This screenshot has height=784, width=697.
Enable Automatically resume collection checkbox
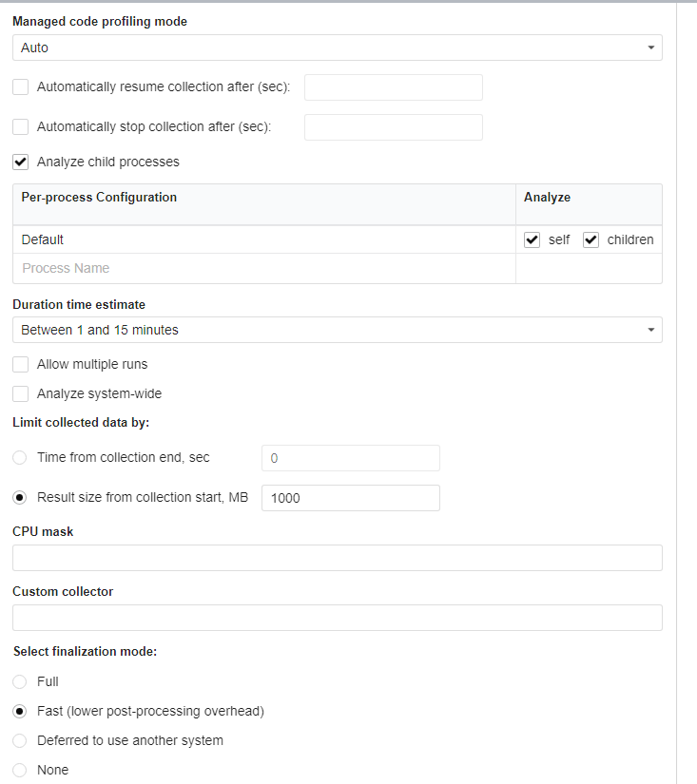[21, 87]
